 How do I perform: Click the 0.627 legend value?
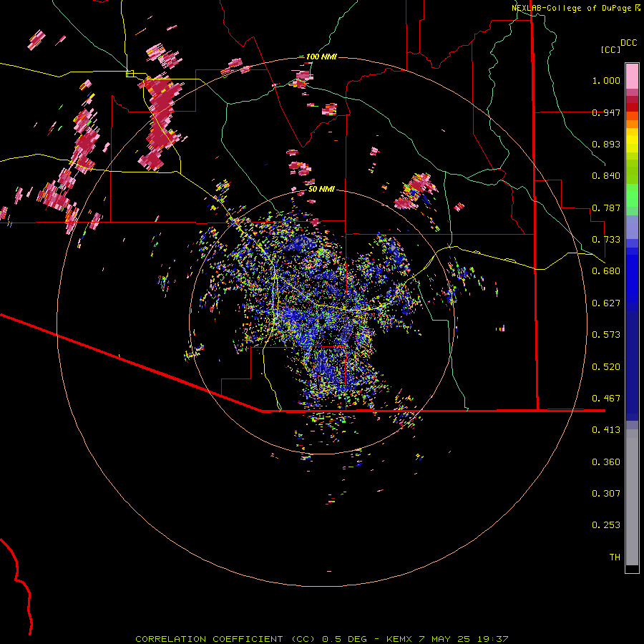pyautogui.click(x=606, y=303)
